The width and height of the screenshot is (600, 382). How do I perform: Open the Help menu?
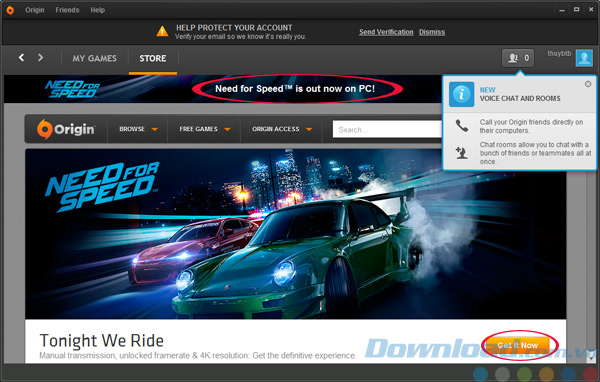tap(98, 10)
